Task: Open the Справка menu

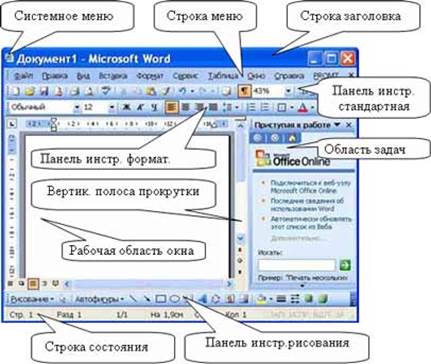Action: pos(289,76)
